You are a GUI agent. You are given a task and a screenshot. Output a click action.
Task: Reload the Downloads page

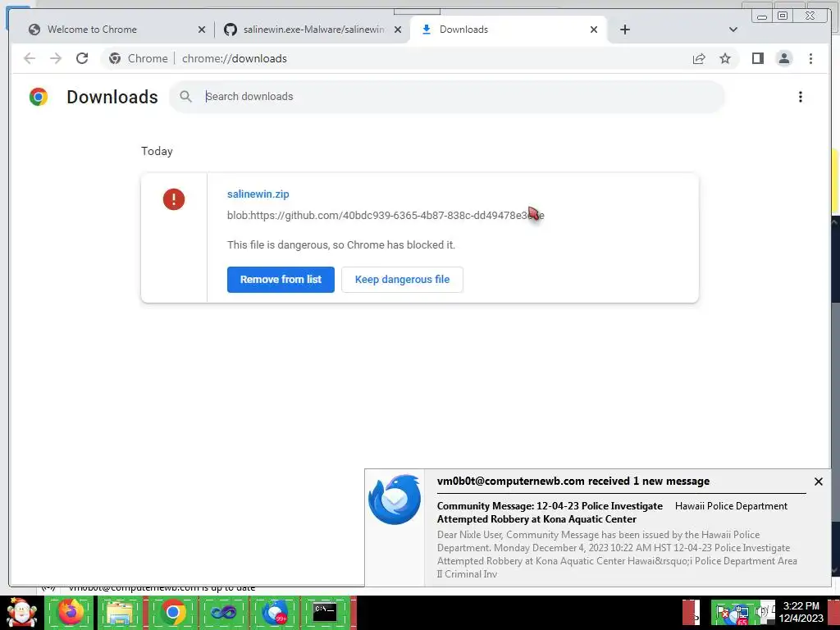coord(82,58)
